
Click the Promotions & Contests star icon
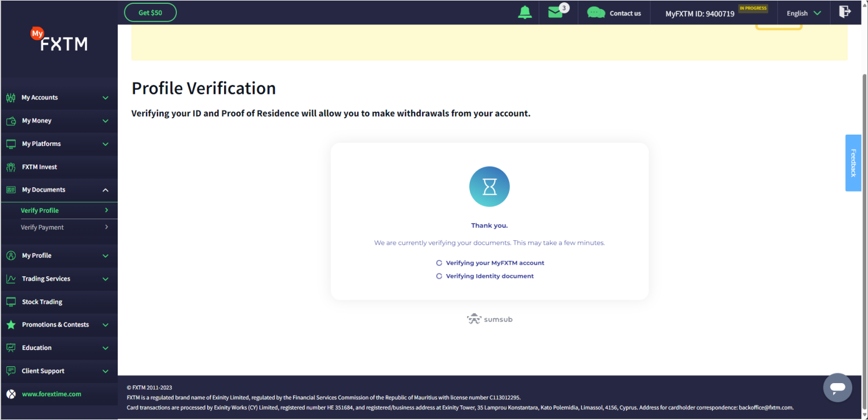pos(11,324)
